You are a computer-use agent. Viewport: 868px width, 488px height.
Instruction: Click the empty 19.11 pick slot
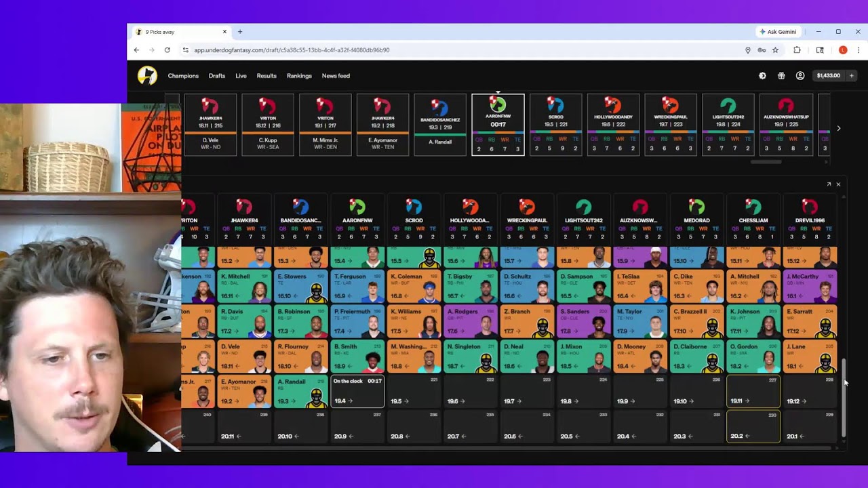click(753, 391)
